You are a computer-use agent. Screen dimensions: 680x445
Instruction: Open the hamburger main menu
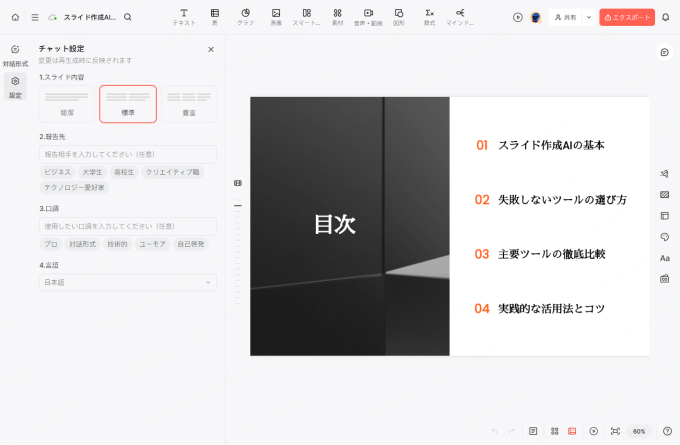[x=35, y=17]
